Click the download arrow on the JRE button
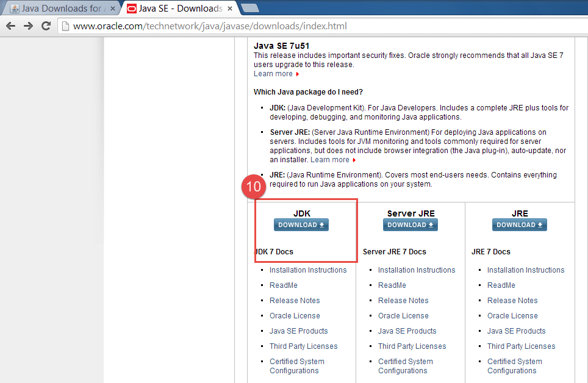Viewport: 588px width, 383px height. point(540,224)
